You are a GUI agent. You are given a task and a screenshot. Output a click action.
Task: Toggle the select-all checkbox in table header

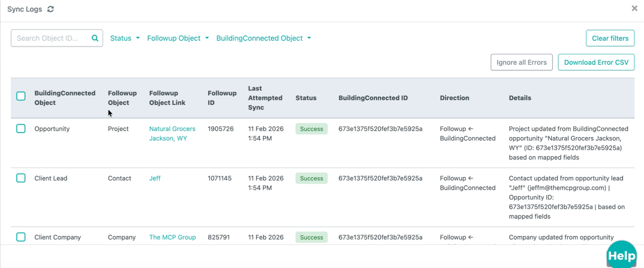21,96
